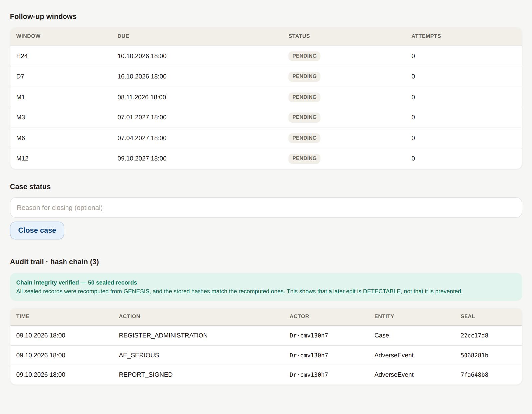The image size is (532, 414).
Task: Click the PENDING badge in D7 row
Action: (x=304, y=76)
